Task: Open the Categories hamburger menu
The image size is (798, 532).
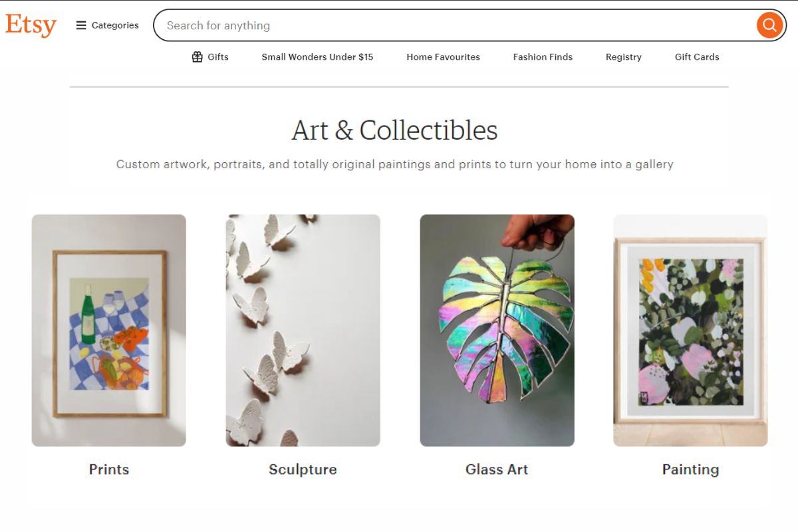Action: (x=107, y=25)
